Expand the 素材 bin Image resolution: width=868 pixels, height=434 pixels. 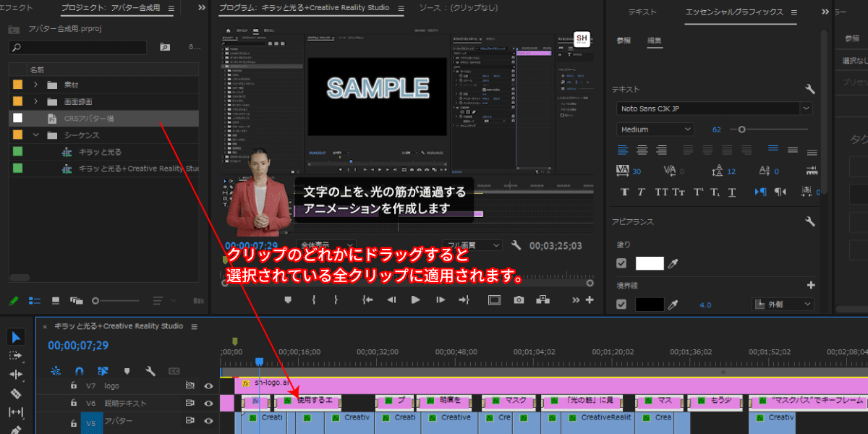point(35,84)
